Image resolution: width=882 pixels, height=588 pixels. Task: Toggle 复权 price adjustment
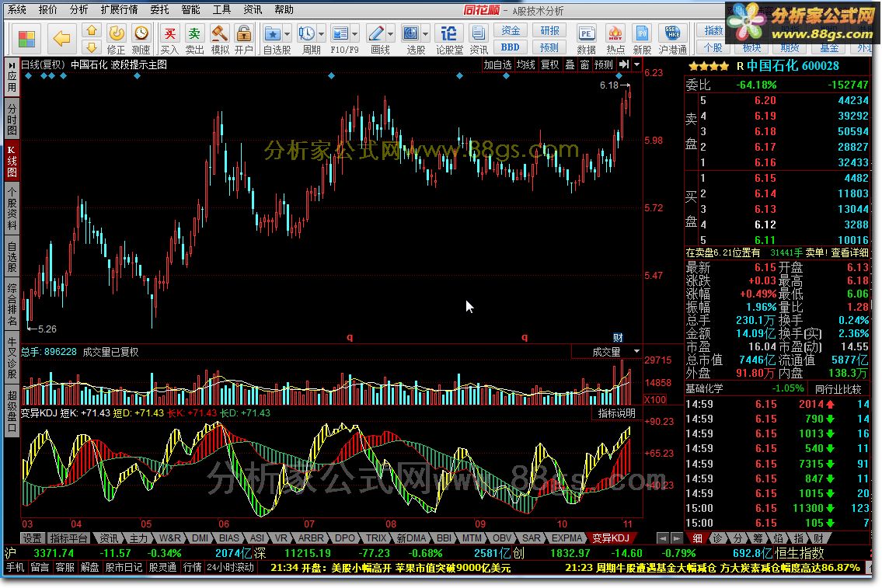coord(549,64)
